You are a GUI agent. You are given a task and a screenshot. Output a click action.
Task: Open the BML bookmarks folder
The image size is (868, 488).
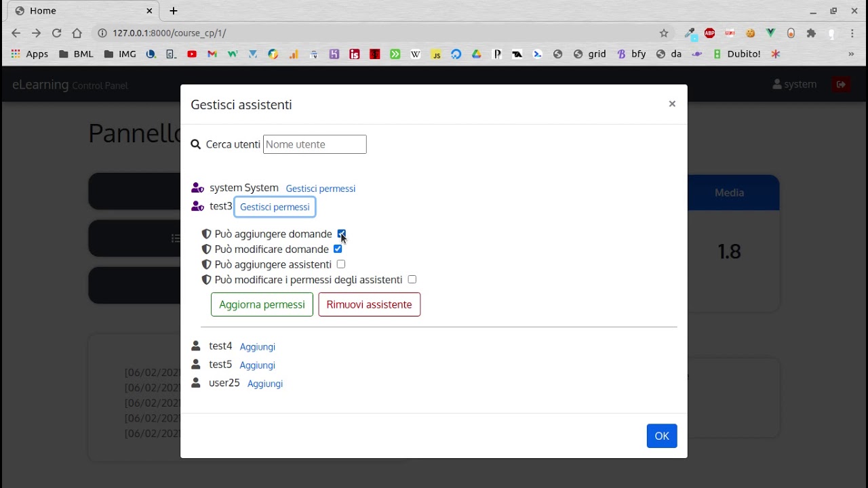[76, 54]
